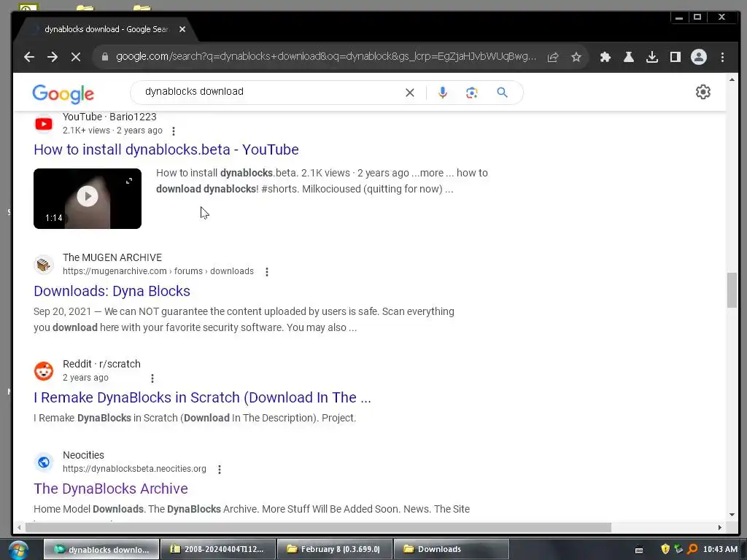The height and width of the screenshot is (560, 747).
Task: Click the MUGEN ARCHIVE favicon
Action: (44, 264)
